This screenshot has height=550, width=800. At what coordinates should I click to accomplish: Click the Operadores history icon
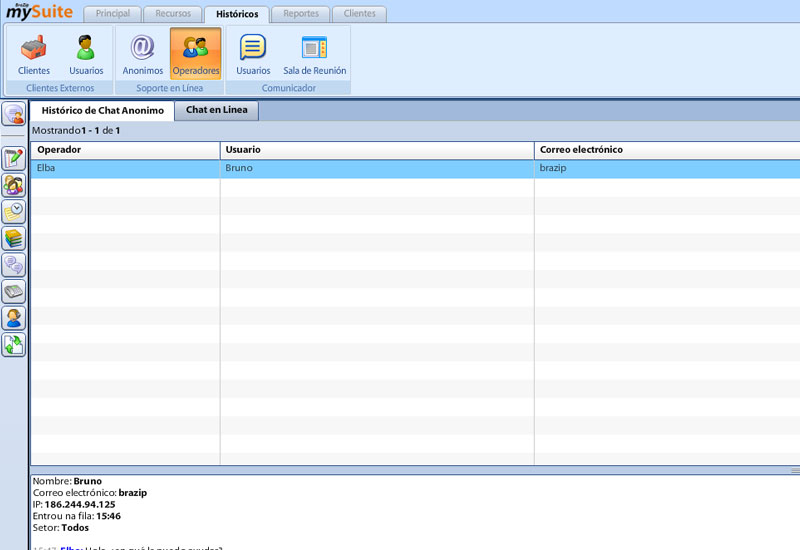tap(196, 54)
